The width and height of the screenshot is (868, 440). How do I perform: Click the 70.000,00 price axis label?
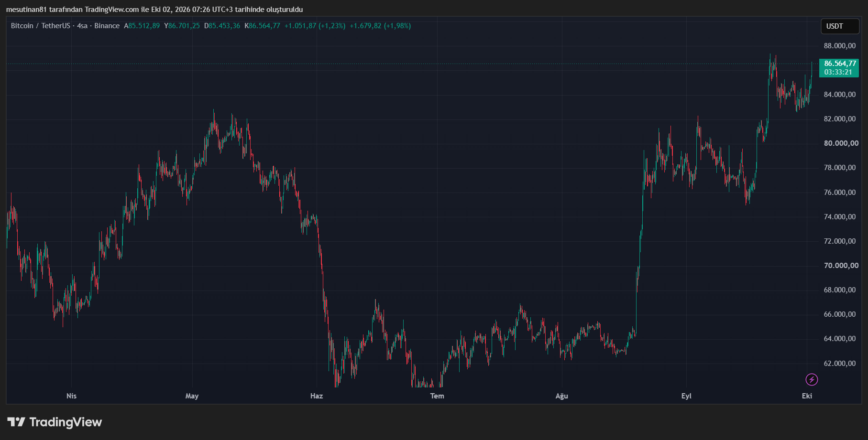pyautogui.click(x=841, y=266)
